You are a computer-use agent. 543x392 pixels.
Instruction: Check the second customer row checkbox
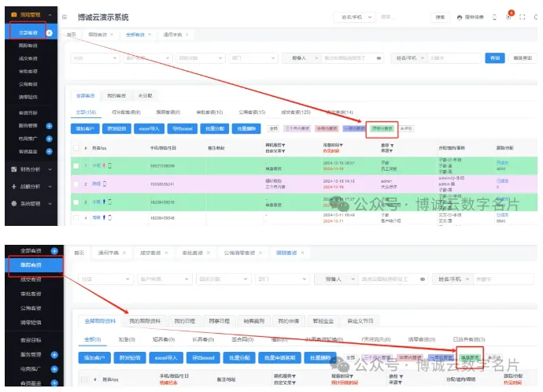(76, 183)
